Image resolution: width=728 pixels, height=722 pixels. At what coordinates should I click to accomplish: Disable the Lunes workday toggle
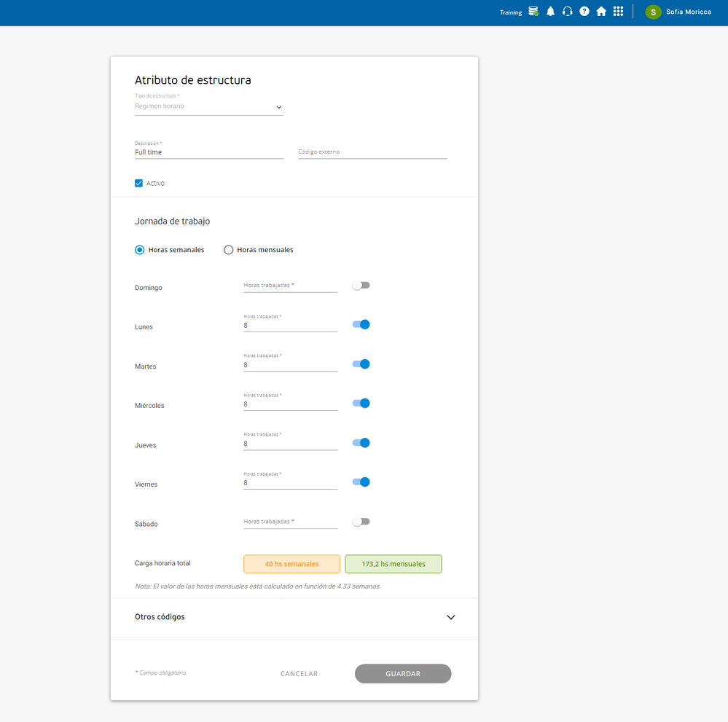pyautogui.click(x=361, y=324)
